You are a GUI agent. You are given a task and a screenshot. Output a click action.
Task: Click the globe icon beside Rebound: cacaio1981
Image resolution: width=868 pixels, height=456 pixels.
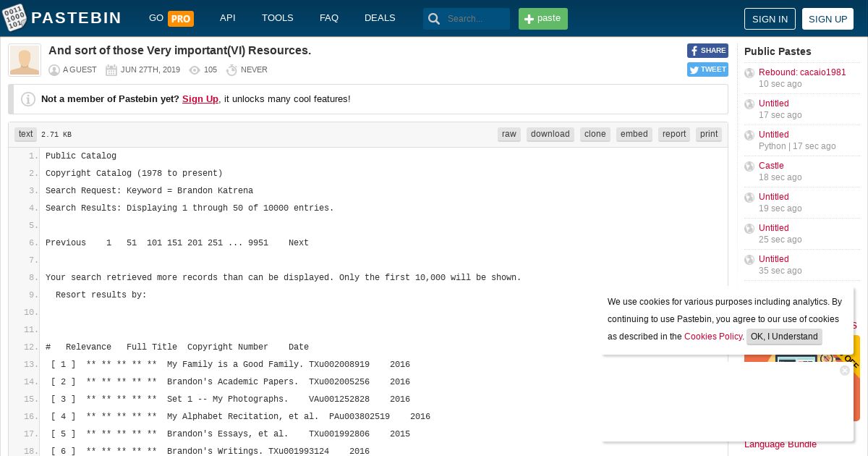749,73
